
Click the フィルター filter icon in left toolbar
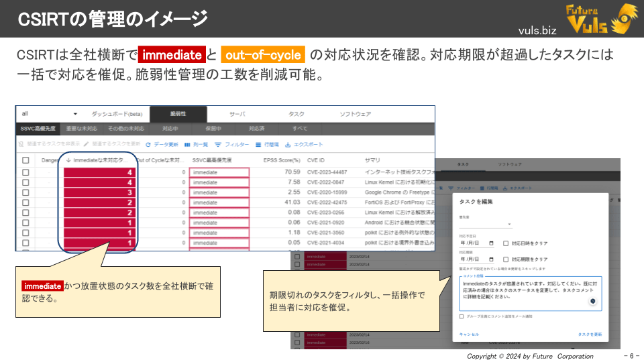(x=218, y=144)
